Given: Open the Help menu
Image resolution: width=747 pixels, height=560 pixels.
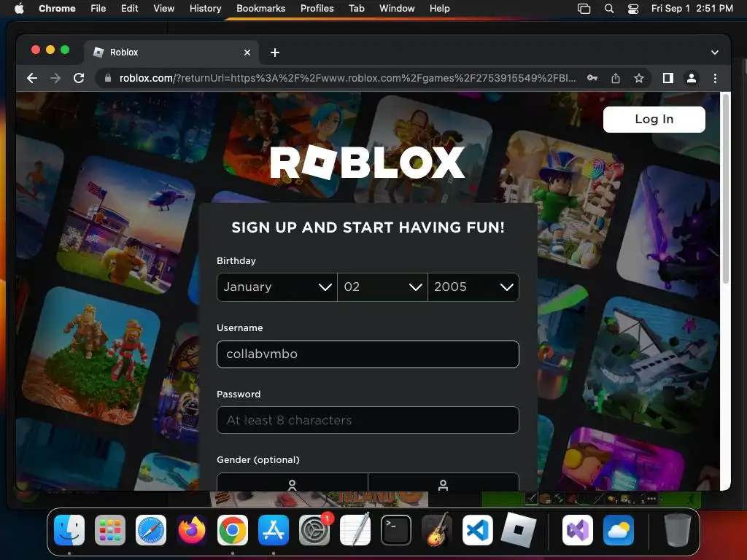Looking at the screenshot, I should 439,8.
